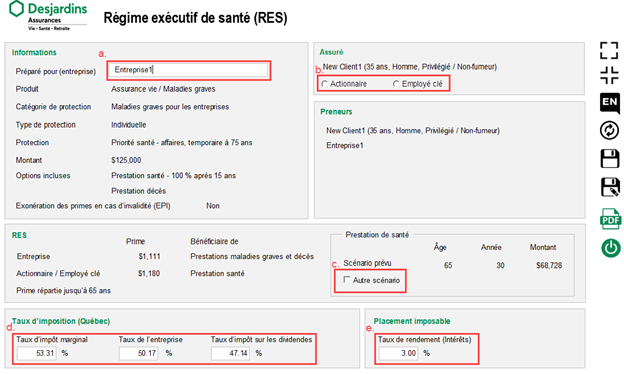Viewport: 624px width, 374px height.
Task: Click the Préparé pour (entreprise) text field
Action: pyautogui.click(x=188, y=70)
